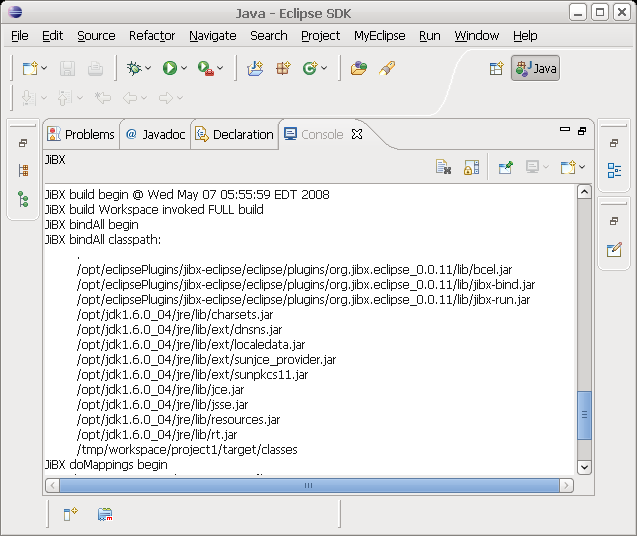Image resolution: width=637 pixels, height=536 pixels.
Task: Switch to the Problems tab
Action: 81,134
